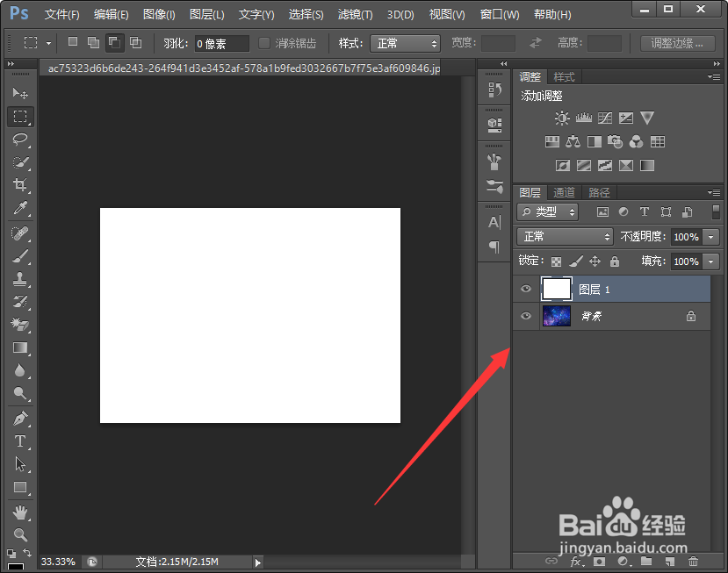This screenshot has height=573, width=728.
Task: Add a Channel Mixer adjustment
Action: click(636, 141)
